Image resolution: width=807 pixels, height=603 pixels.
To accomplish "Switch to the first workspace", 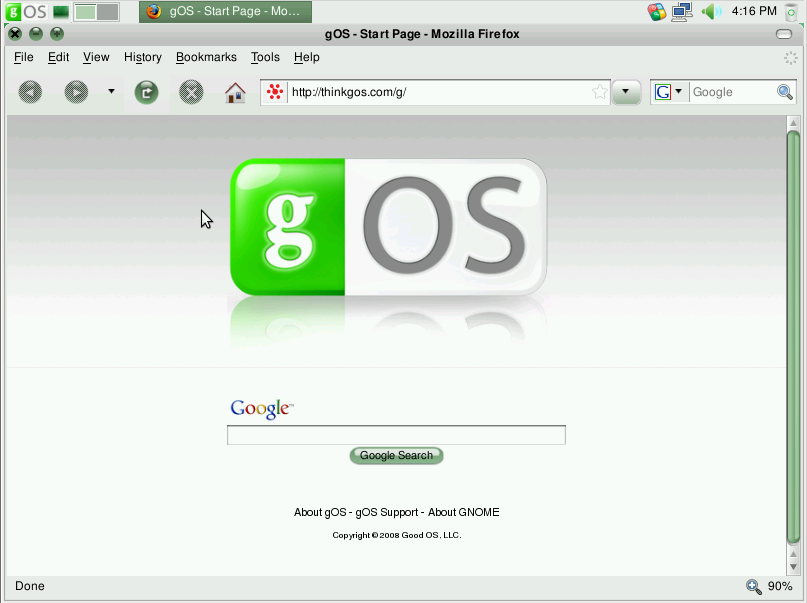I will coord(85,12).
